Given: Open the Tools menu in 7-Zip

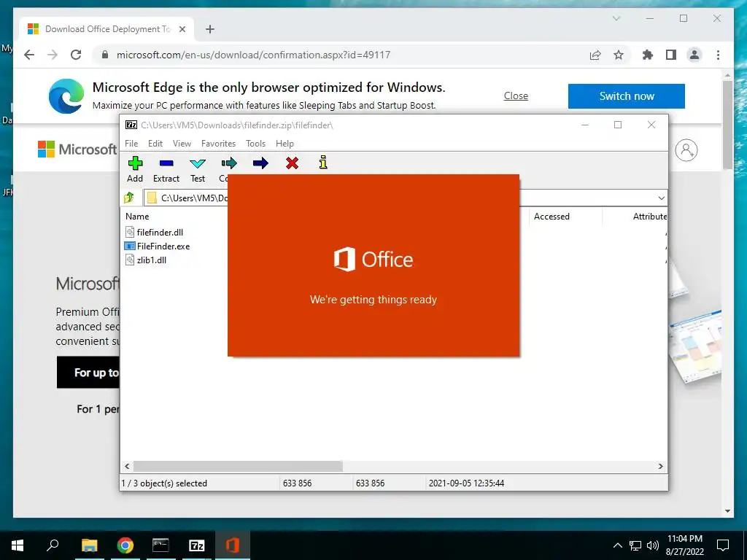Looking at the screenshot, I should pyautogui.click(x=255, y=144).
